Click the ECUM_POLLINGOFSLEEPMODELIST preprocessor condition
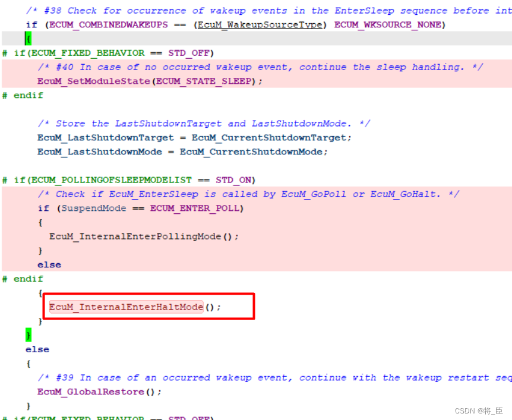Screen dimensions: 512x420 [x=129, y=180]
